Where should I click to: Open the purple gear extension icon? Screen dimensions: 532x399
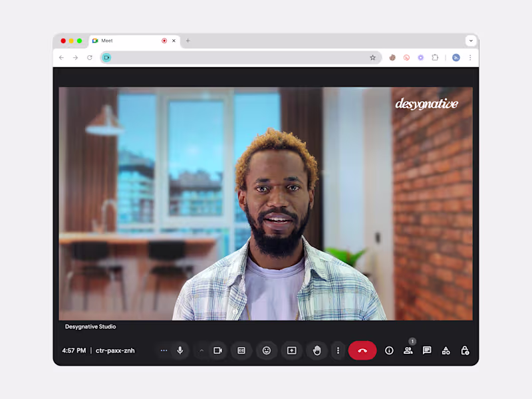pyautogui.click(x=421, y=58)
